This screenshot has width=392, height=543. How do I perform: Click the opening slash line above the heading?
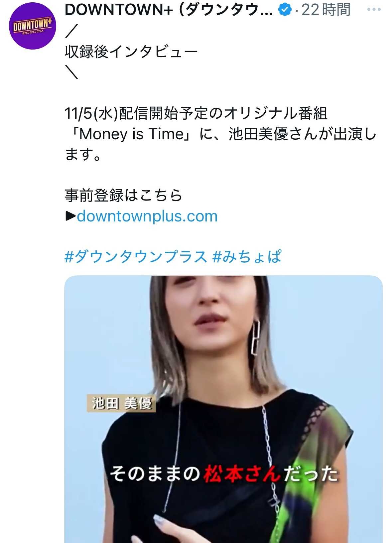pos(71,31)
